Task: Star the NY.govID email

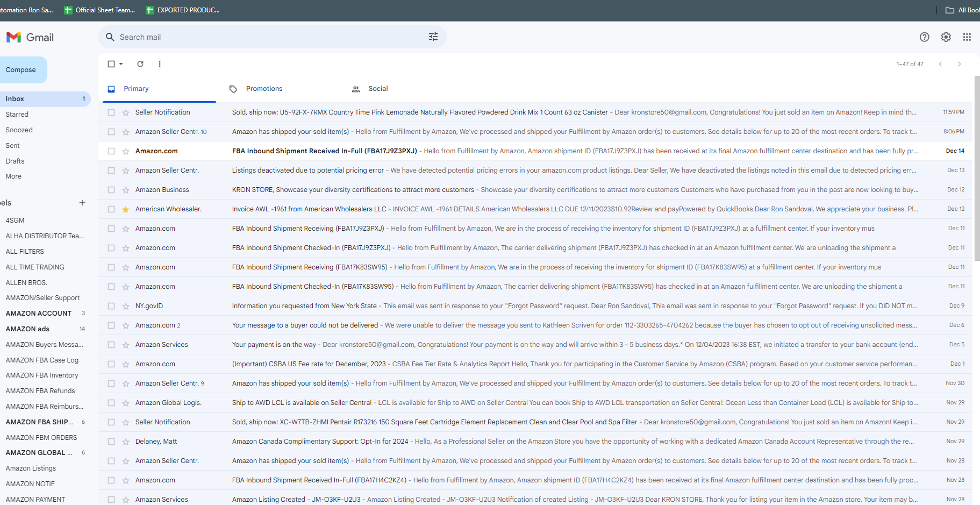Action: pos(126,306)
